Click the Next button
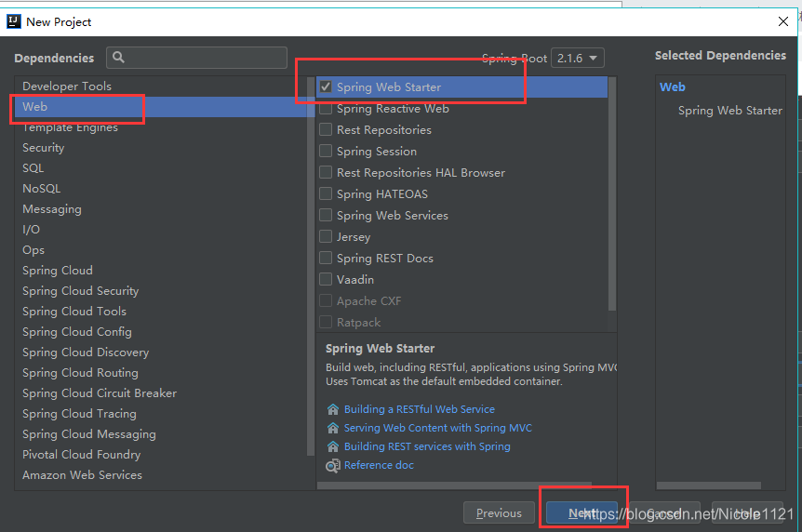The image size is (802, 532). (581, 512)
